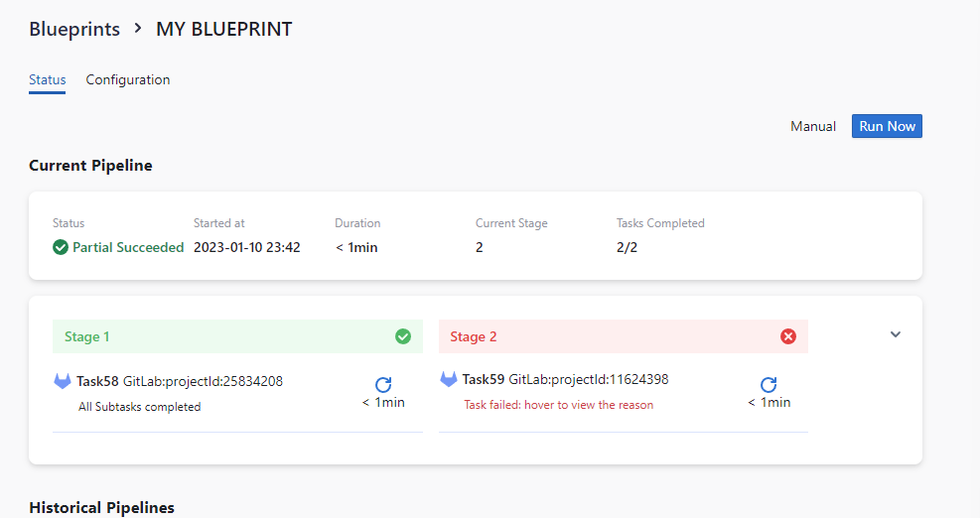Switch to the Configuration tab
Image resolution: width=980 pixels, height=518 pixels.
pyautogui.click(x=127, y=80)
